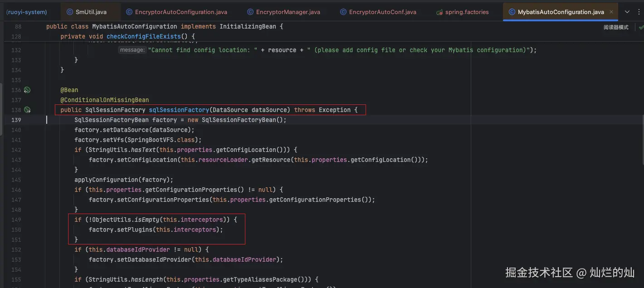Click the @ConditionalOnMissingBean annotation

pyautogui.click(x=105, y=100)
